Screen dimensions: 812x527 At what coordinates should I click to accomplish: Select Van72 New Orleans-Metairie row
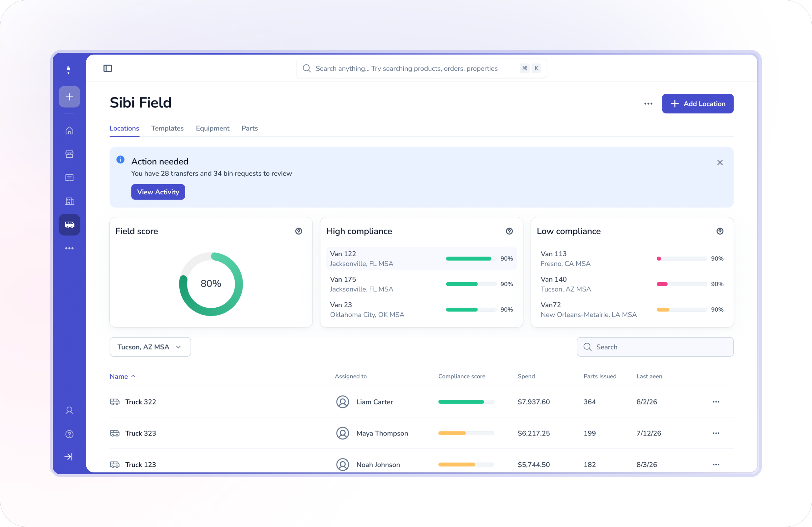[x=632, y=309]
